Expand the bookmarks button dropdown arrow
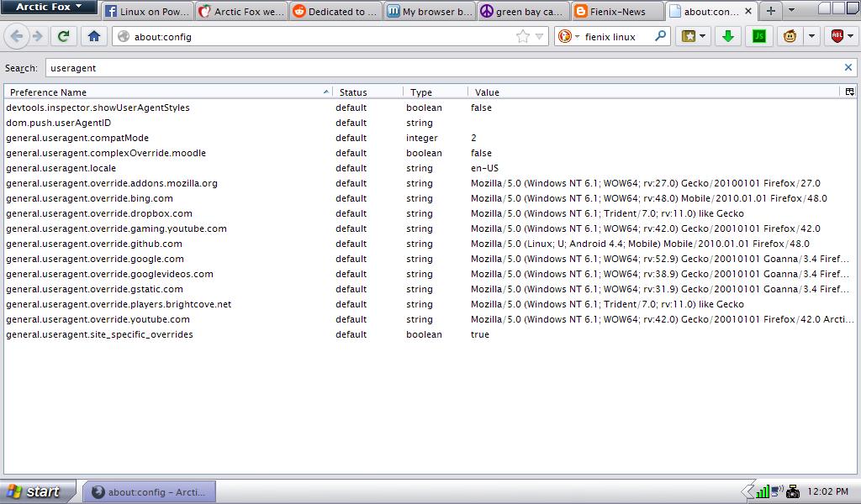The width and height of the screenshot is (861, 504). [x=702, y=37]
